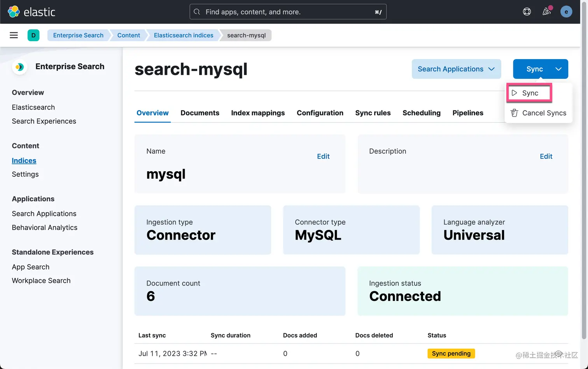Click the Document count value 6

click(151, 296)
